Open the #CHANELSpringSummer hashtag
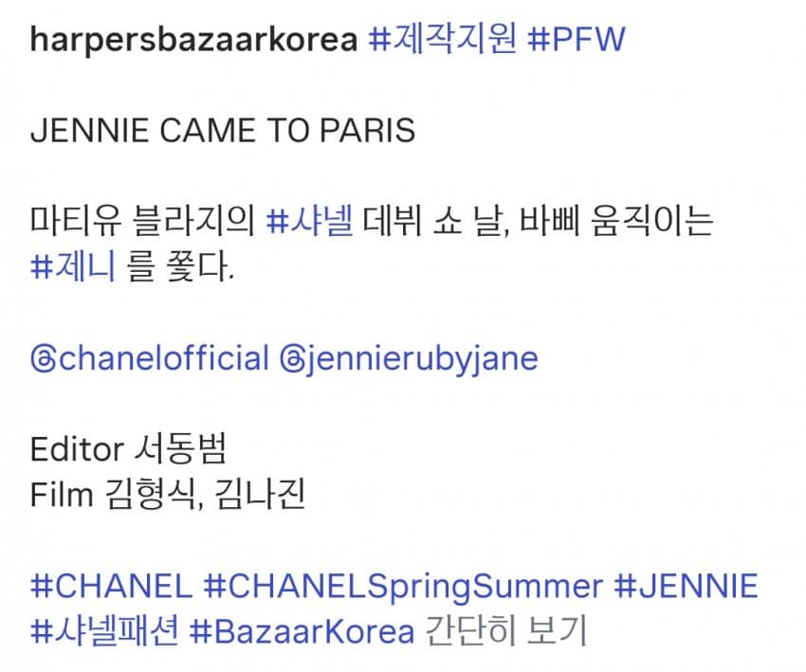The image size is (806, 672). pyautogui.click(x=403, y=586)
